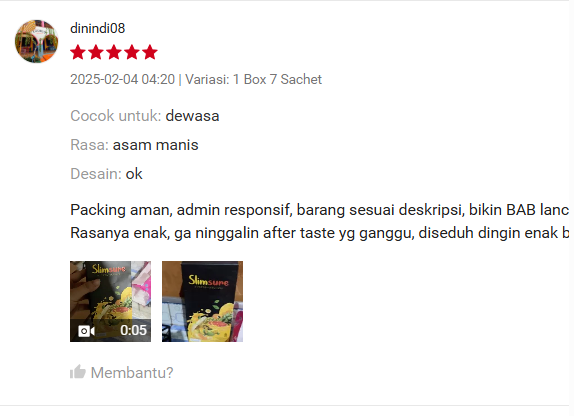Open dinindi08's profile avatar picture
Screen dimensions: 574x416
(36, 41)
